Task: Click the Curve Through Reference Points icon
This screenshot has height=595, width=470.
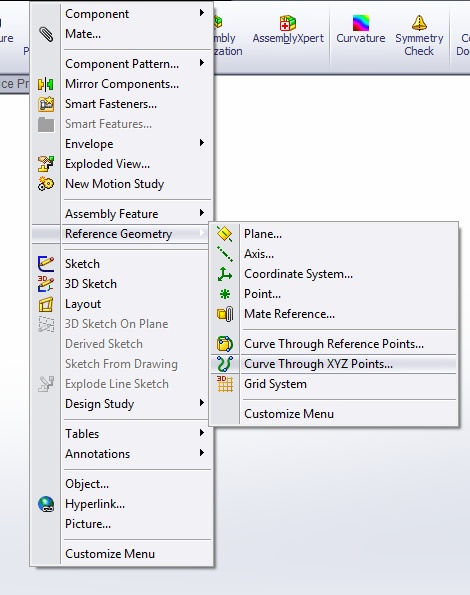Action: pos(225,344)
